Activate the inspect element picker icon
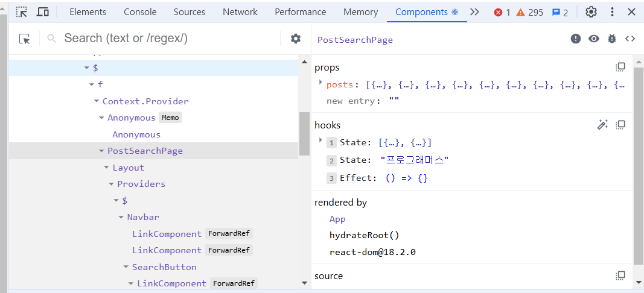 click(21, 12)
